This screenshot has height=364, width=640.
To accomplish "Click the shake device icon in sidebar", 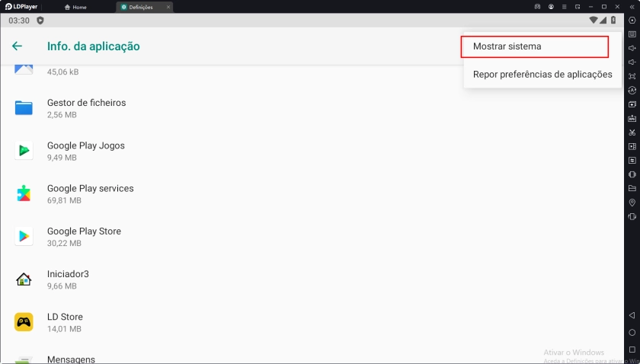I will 632,216.
